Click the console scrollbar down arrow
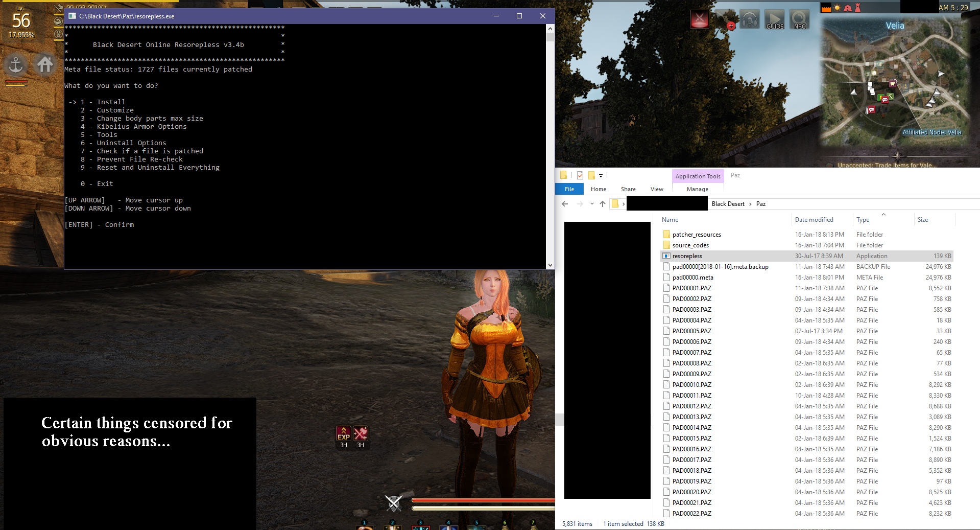The height and width of the screenshot is (530, 980). [x=550, y=265]
